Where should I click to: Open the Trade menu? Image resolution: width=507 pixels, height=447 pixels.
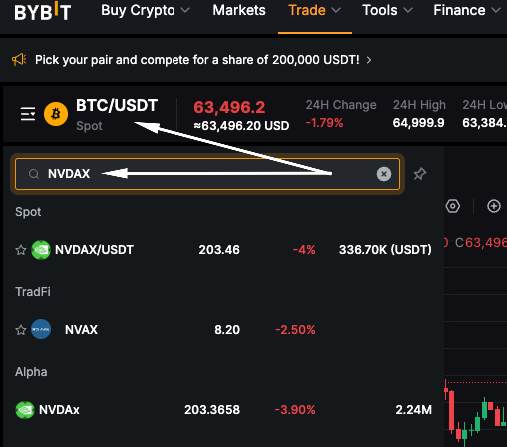point(315,10)
